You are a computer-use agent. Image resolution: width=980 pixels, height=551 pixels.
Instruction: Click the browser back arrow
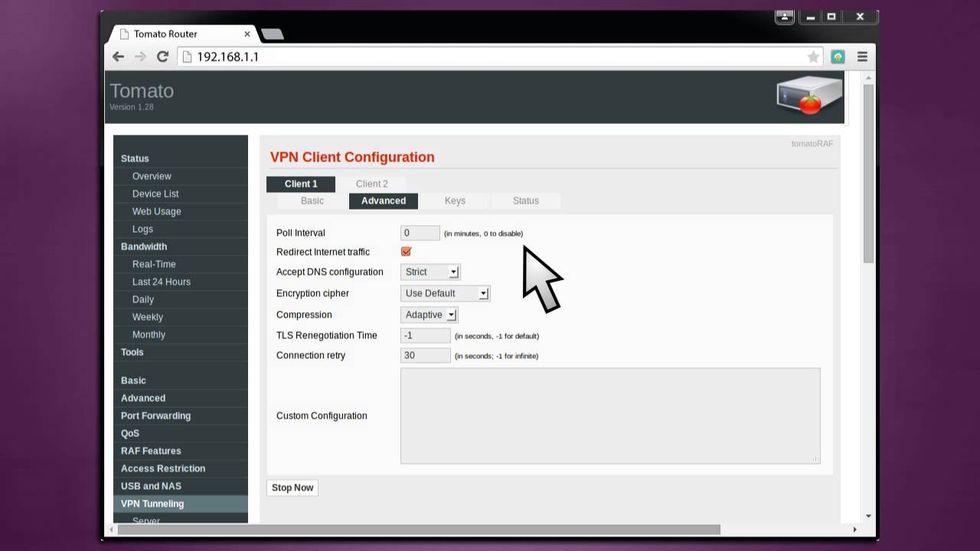118,57
